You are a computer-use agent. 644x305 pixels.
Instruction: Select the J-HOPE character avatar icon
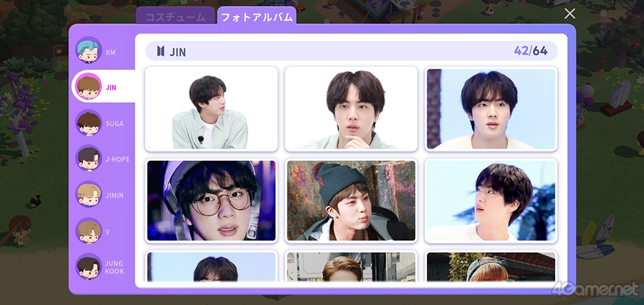(89, 158)
